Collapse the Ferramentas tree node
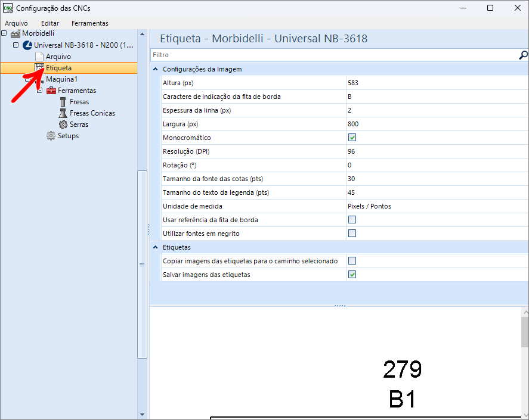 [x=40, y=91]
